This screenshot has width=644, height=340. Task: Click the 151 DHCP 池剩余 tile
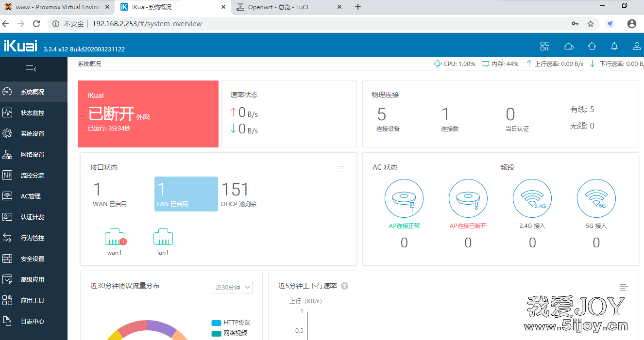[x=239, y=194]
